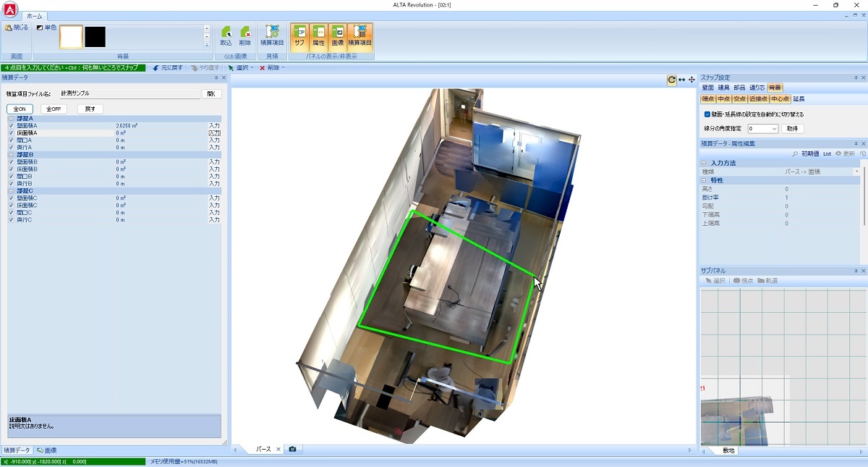This screenshot has width=868, height=467.
Task: Select the rotate view icon in viewport
Action: pyautogui.click(x=671, y=80)
